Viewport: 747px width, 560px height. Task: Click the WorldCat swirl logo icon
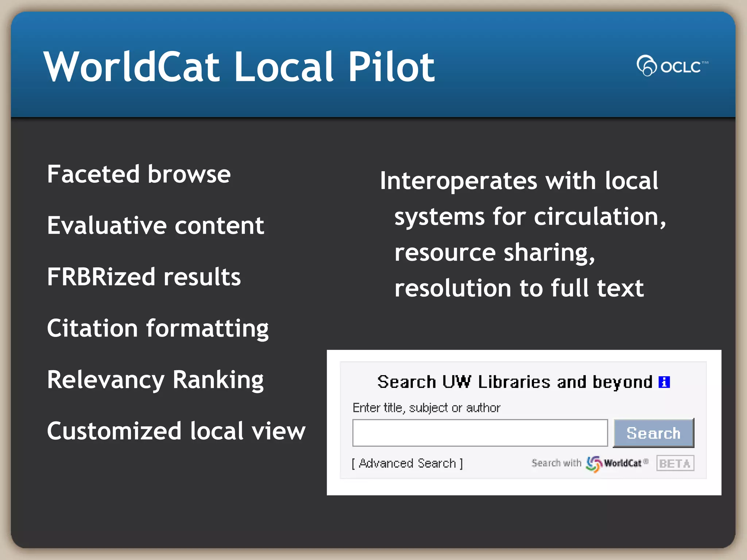pyautogui.click(x=594, y=464)
